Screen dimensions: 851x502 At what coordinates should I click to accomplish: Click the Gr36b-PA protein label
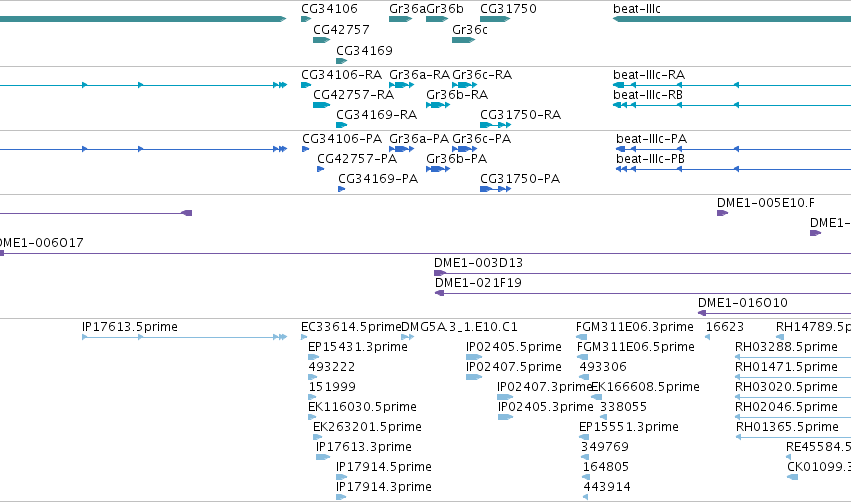pyautogui.click(x=456, y=158)
